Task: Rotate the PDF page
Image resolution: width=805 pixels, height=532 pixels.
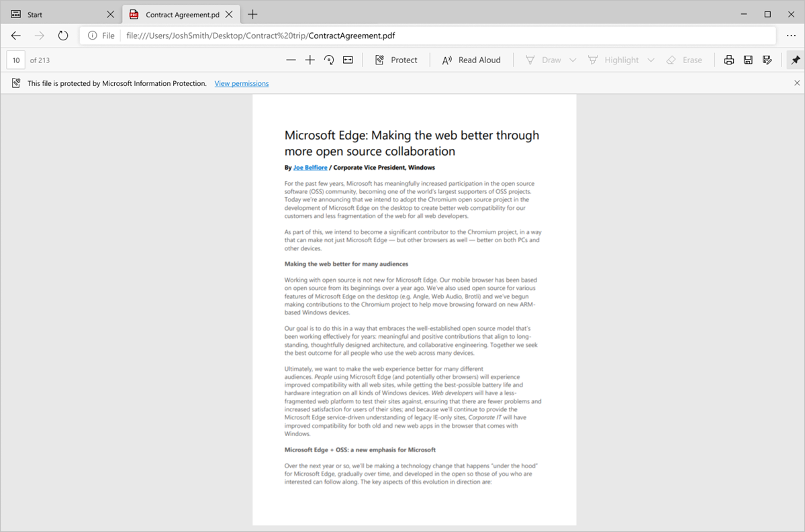Action: pyautogui.click(x=328, y=60)
